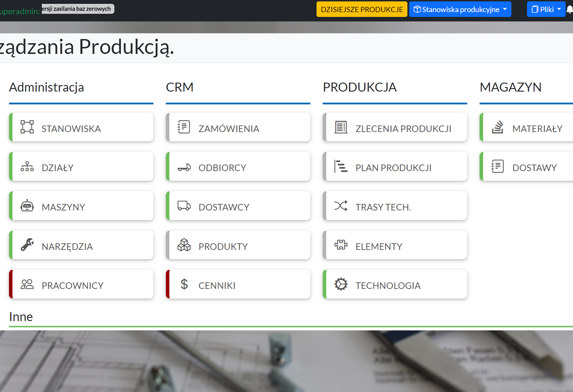Click the people icon on the Pracownicy tile
Image resolution: width=573 pixels, height=392 pixels.
(x=27, y=284)
